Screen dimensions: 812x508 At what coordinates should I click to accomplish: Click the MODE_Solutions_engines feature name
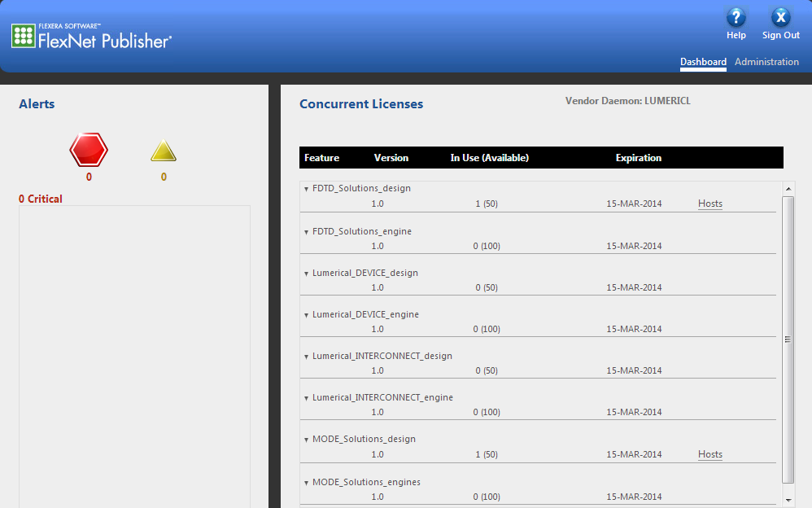[366, 482]
